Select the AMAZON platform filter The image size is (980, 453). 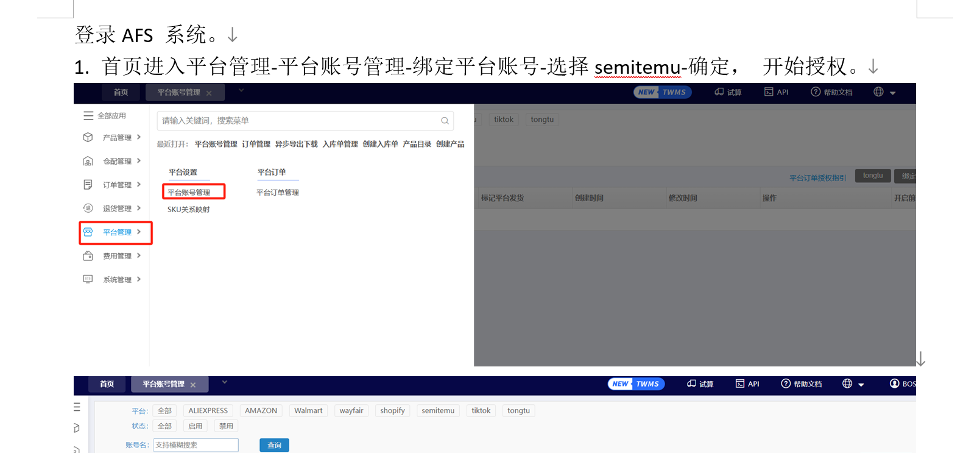coord(261,411)
